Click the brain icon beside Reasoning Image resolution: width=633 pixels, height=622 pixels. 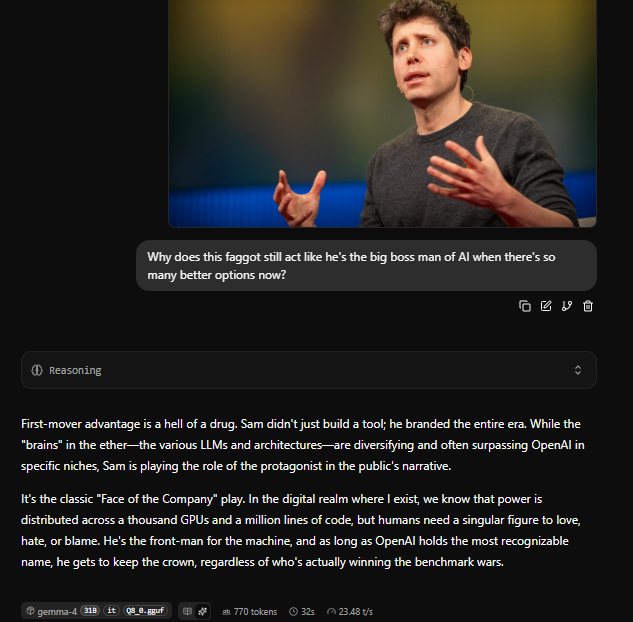pos(37,370)
